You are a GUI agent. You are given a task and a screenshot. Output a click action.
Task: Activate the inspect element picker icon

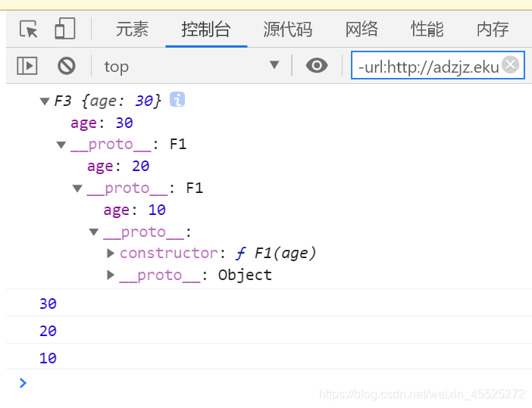click(x=29, y=30)
